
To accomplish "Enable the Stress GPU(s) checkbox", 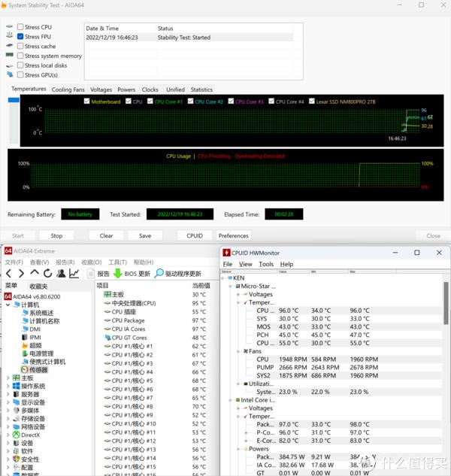I will (x=20, y=74).
